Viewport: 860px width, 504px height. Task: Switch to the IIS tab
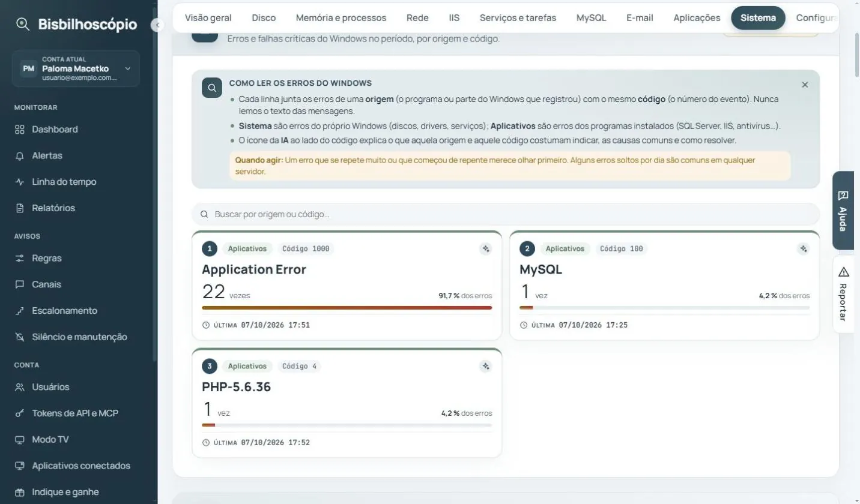454,18
